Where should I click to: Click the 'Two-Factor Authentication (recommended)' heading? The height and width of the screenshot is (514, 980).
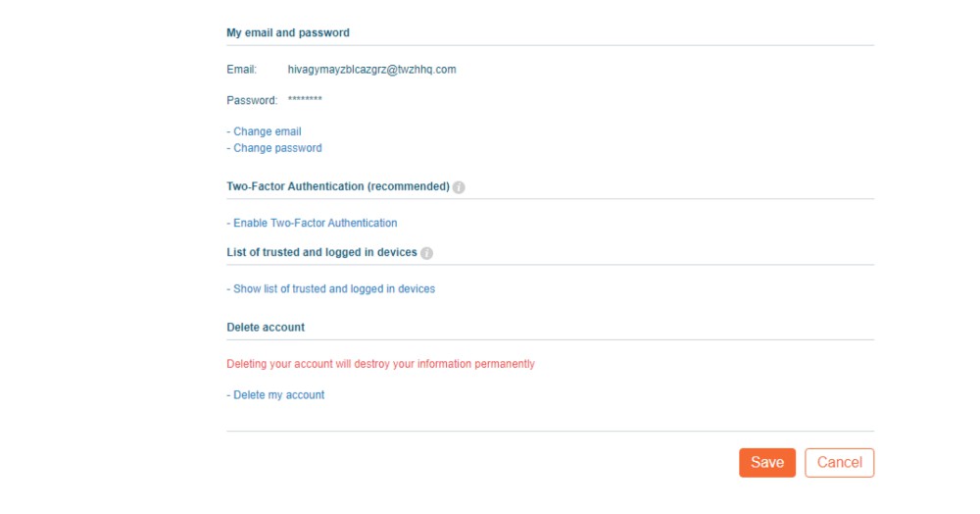[x=338, y=186]
